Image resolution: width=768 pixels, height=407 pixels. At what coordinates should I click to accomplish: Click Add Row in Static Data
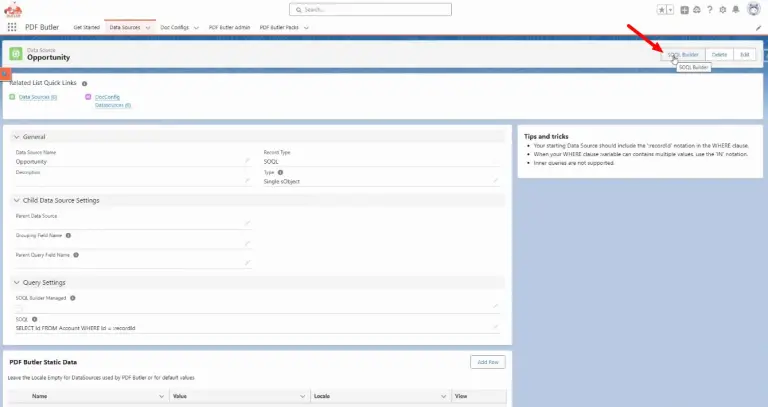(488, 362)
